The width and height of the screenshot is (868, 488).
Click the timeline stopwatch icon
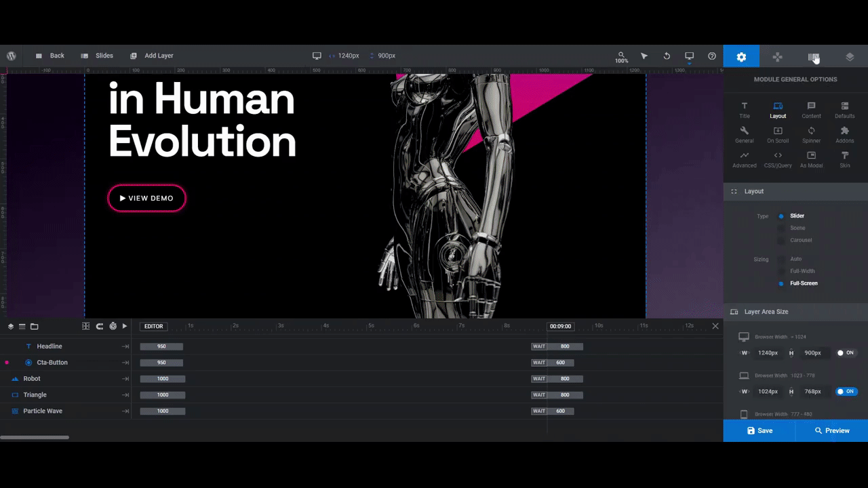113,326
